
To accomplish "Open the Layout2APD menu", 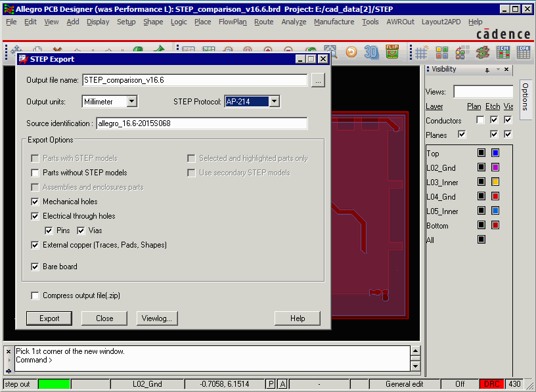I will pyautogui.click(x=441, y=22).
